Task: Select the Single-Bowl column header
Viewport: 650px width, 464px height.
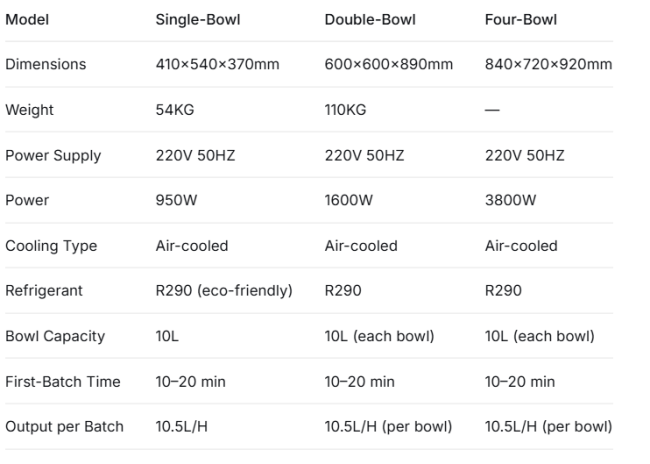Action: (x=198, y=19)
